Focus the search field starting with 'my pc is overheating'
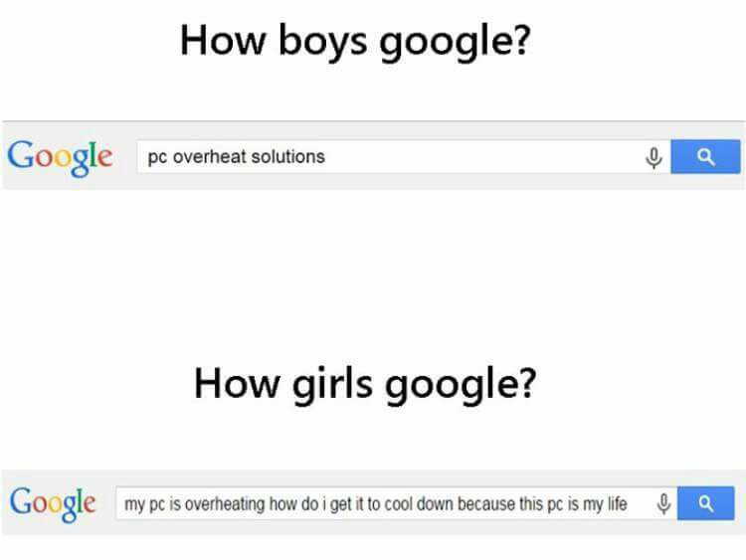The width and height of the screenshot is (746, 560). tap(396, 503)
